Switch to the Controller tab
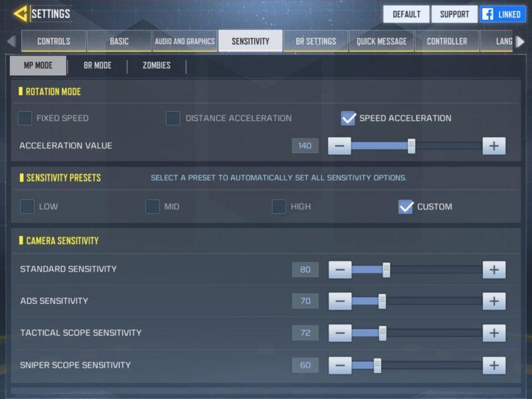532x399 pixels. click(447, 41)
